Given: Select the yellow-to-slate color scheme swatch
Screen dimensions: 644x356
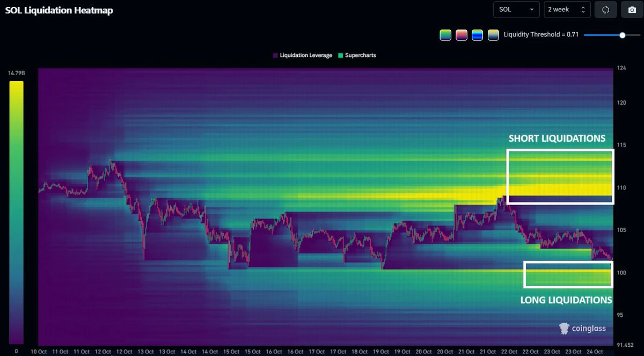Looking at the screenshot, I should [x=493, y=35].
